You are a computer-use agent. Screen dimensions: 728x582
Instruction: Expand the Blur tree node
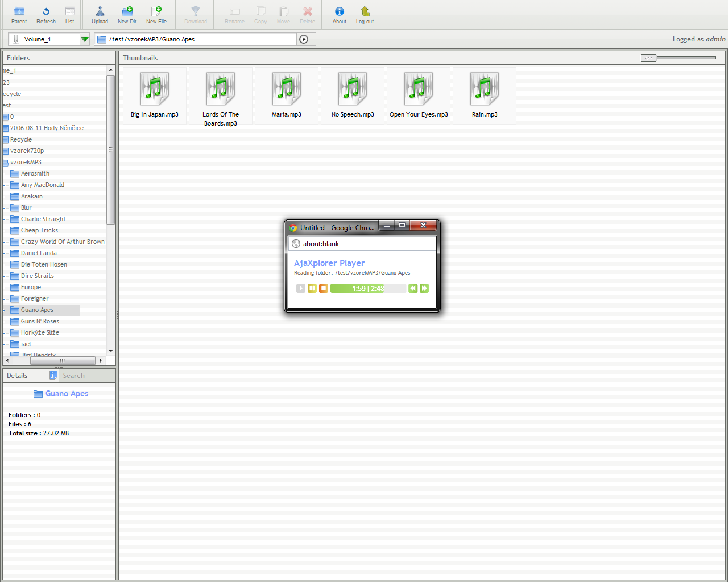pyautogui.click(x=5, y=207)
